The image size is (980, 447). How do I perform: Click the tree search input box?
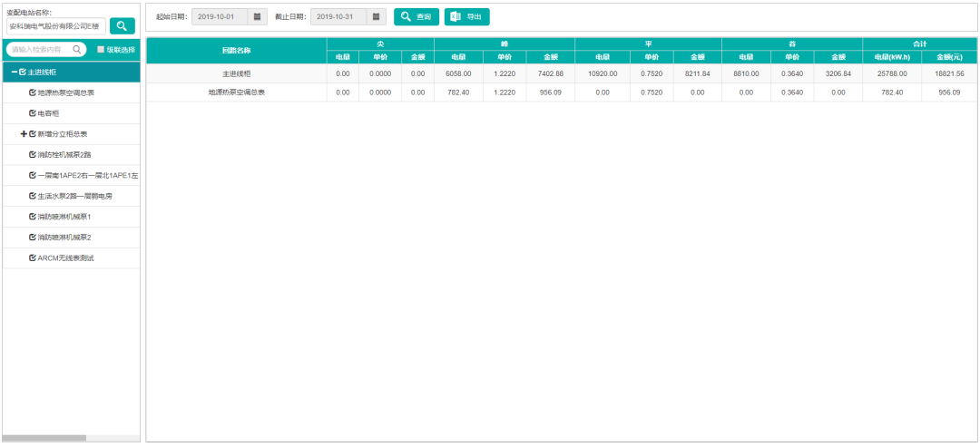46,49
